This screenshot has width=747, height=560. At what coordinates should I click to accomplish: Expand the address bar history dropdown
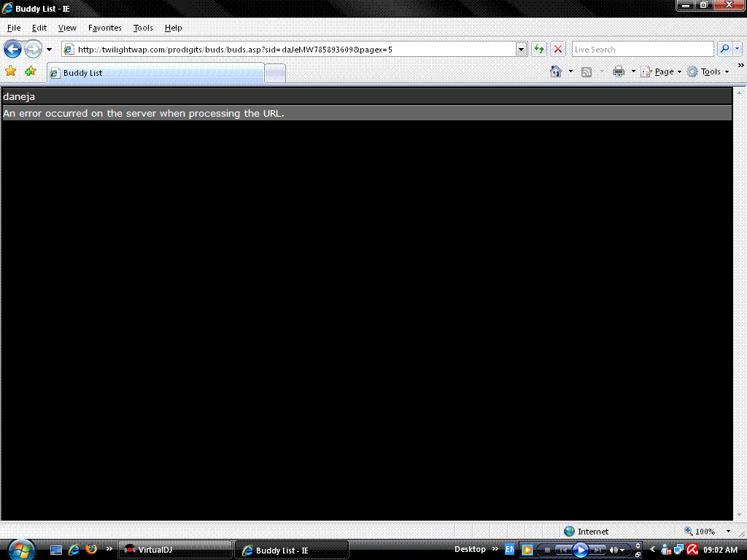point(521,50)
